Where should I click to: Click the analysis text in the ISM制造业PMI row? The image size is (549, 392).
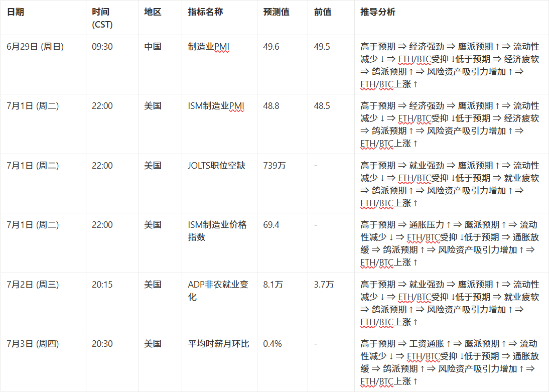450,124
